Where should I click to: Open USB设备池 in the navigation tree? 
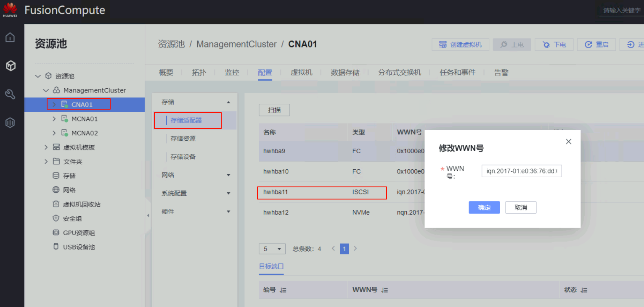pyautogui.click(x=79, y=247)
